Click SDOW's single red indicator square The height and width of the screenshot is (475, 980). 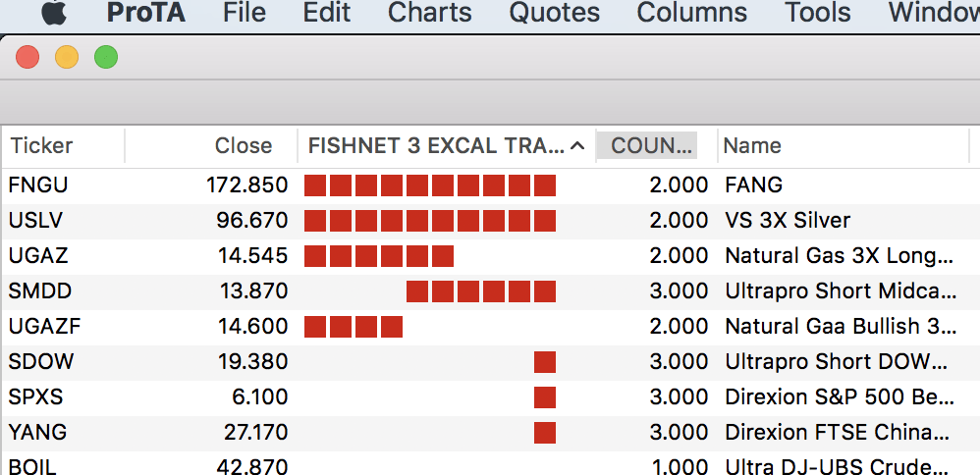[x=545, y=362]
